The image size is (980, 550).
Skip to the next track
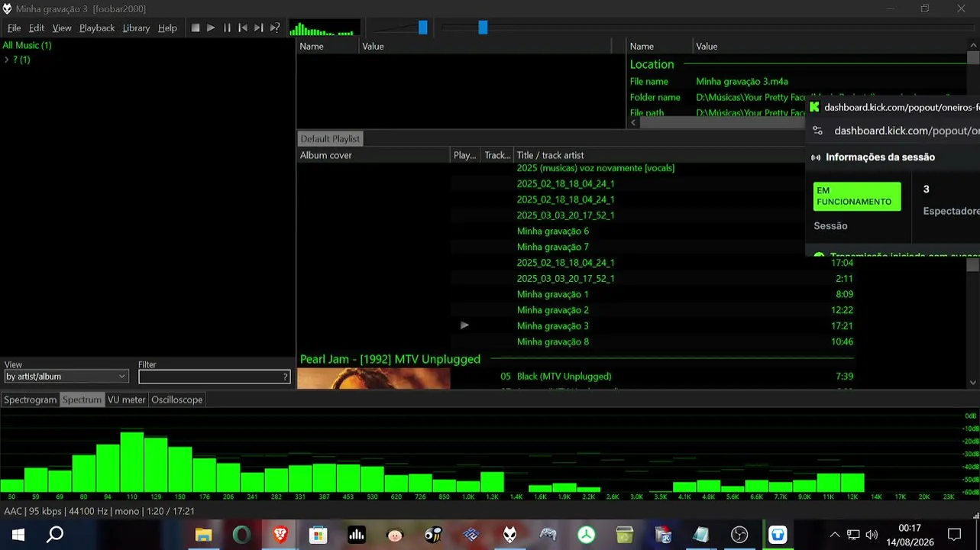[259, 27]
